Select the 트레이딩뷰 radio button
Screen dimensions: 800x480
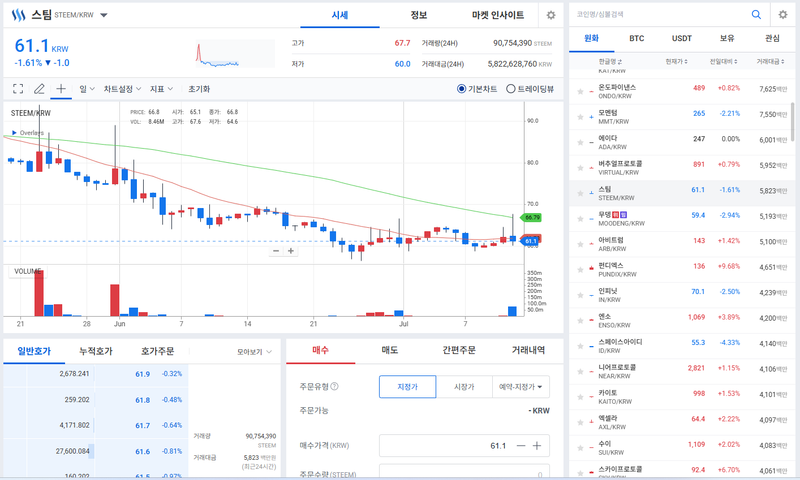tap(510, 89)
